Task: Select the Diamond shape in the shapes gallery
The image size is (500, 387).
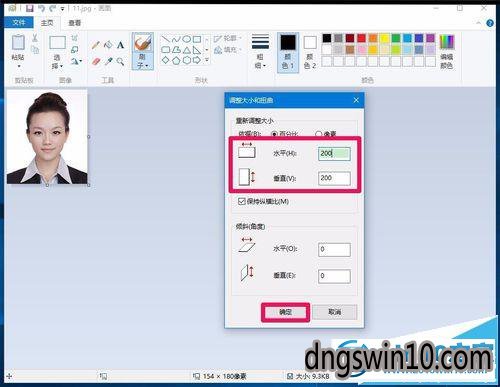Action: pos(166,60)
